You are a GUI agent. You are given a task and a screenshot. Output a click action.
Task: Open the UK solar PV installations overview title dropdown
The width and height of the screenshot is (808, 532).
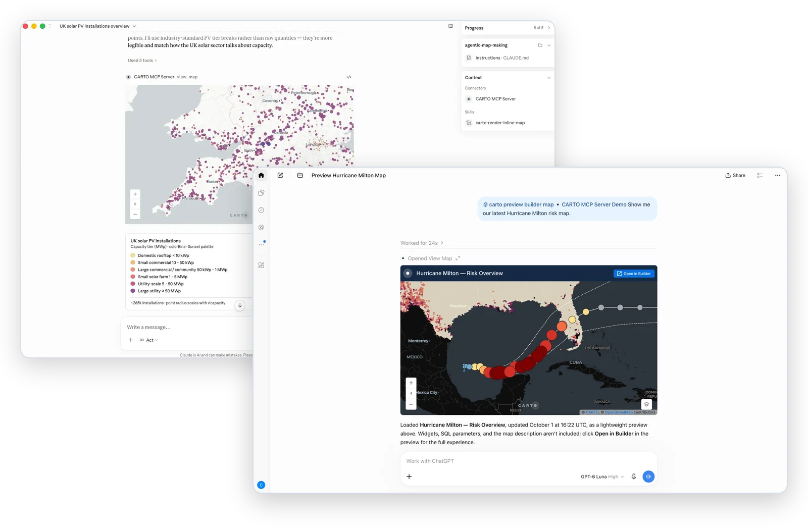(x=98, y=26)
